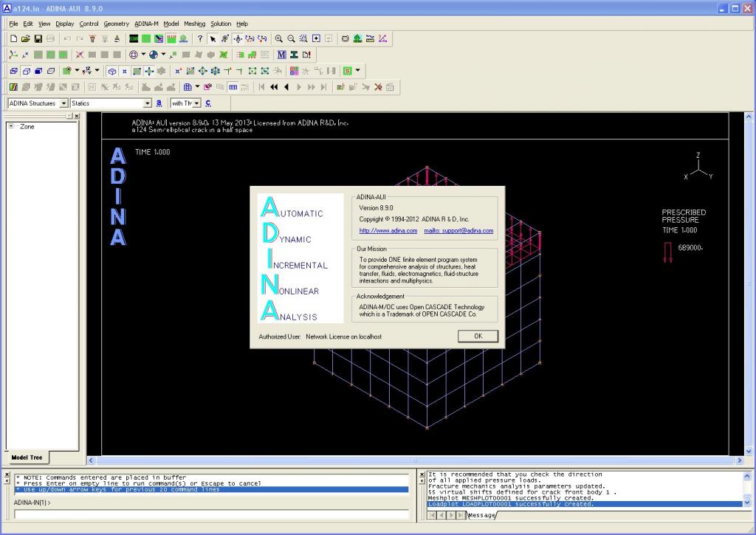
Task: Open the Statics analysis type dropdown
Action: point(148,103)
